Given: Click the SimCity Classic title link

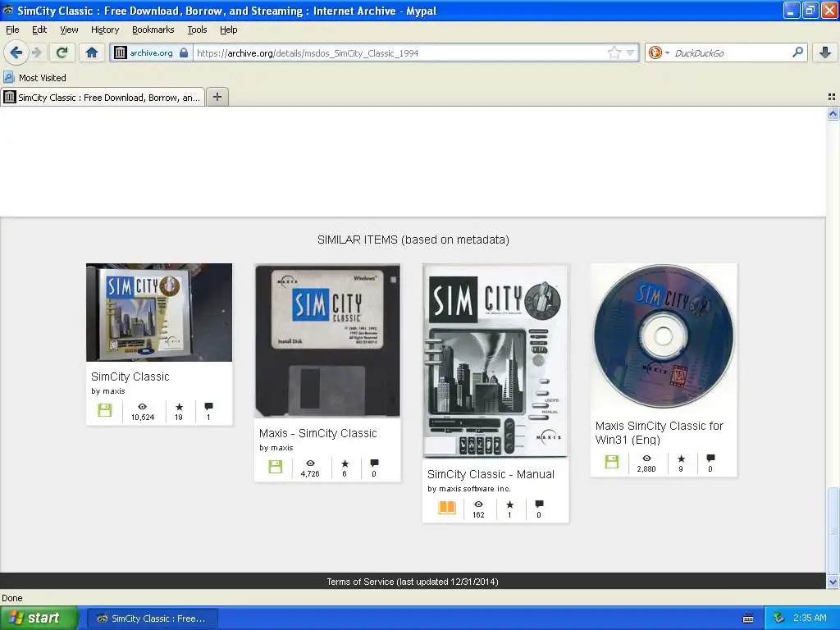Looking at the screenshot, I should pyautogui.click(x=130, y=377).
